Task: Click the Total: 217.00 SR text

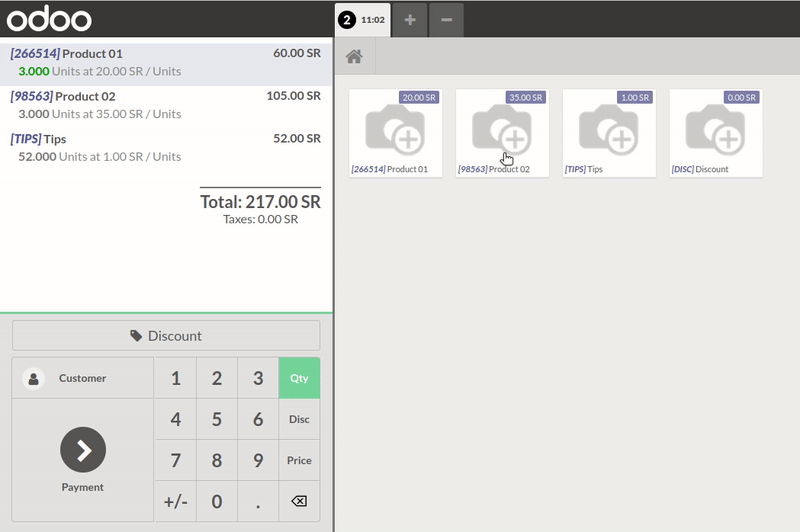Action: click(x=260, y=202)
